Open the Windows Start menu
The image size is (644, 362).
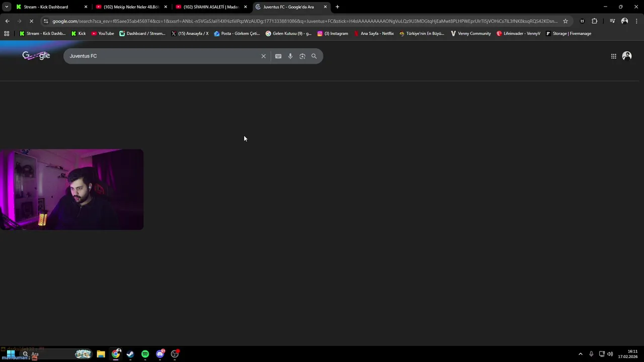click(x=11, y=354)
